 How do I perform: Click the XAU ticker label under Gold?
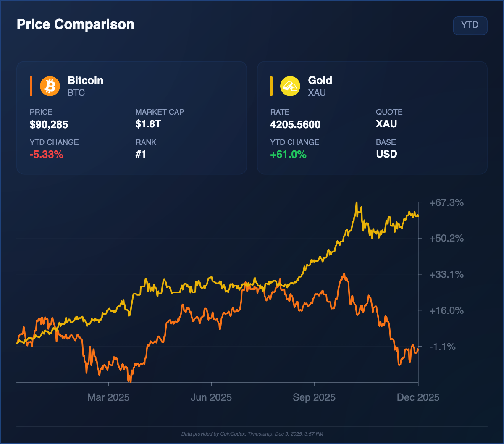tap(317, 93)
